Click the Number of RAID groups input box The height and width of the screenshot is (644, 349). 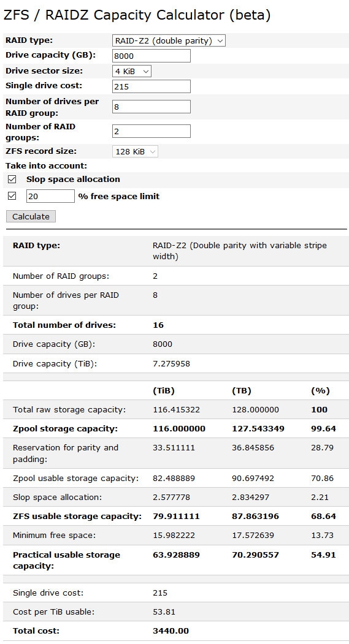point(151,131)
